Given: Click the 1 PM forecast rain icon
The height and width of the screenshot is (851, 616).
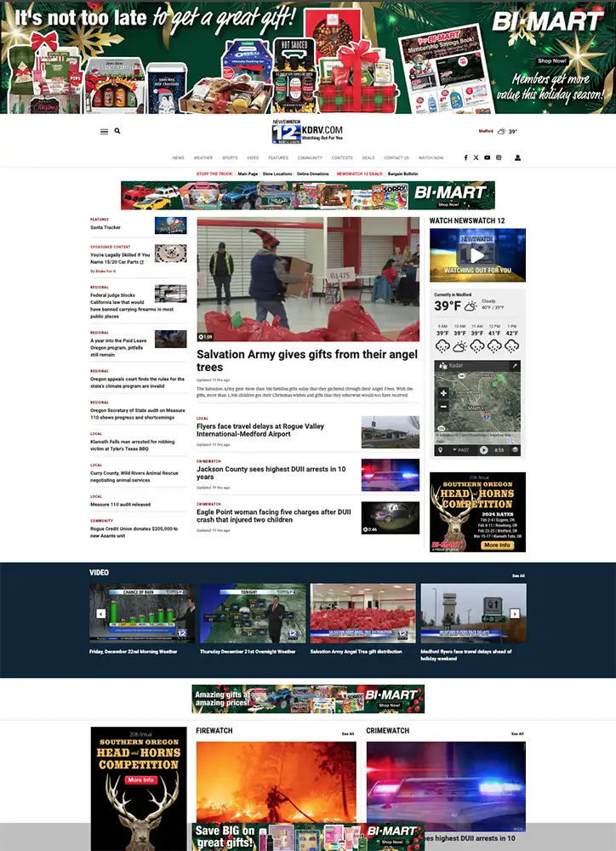Looking at the screenshot, I should coord(512,346).
